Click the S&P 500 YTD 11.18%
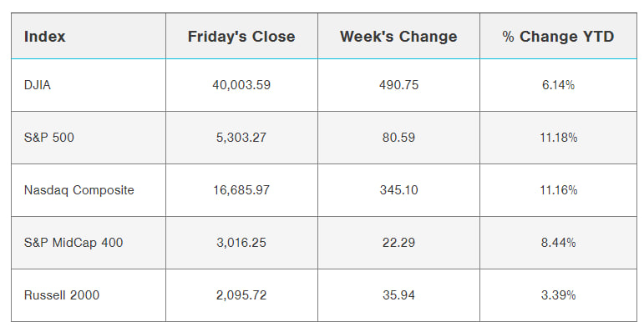Screen dimensions: 644x332 point(559,137)
